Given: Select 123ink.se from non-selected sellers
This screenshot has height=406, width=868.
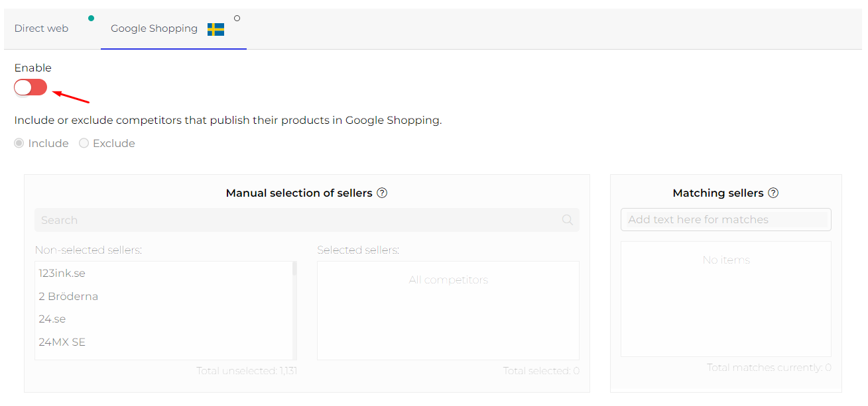Looking at the screenshot, I should click(62, 273).
